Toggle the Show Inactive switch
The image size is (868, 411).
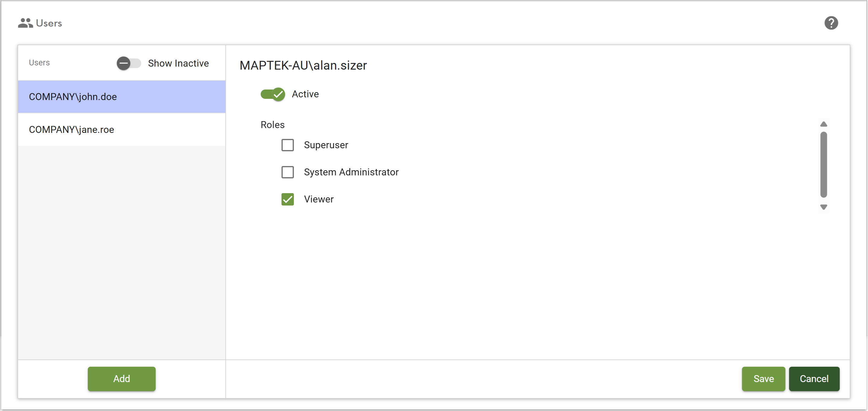(x=129, y=63)
